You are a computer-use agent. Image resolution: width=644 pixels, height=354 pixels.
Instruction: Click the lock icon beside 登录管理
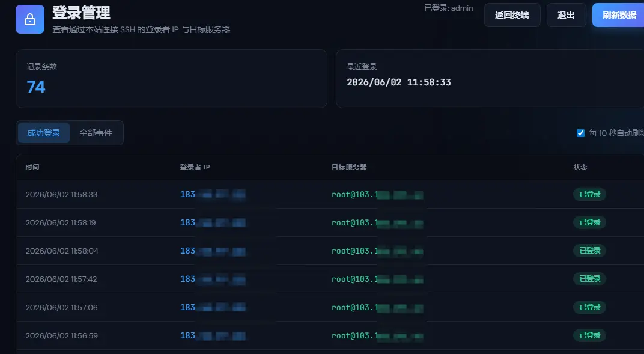[30, 19]
